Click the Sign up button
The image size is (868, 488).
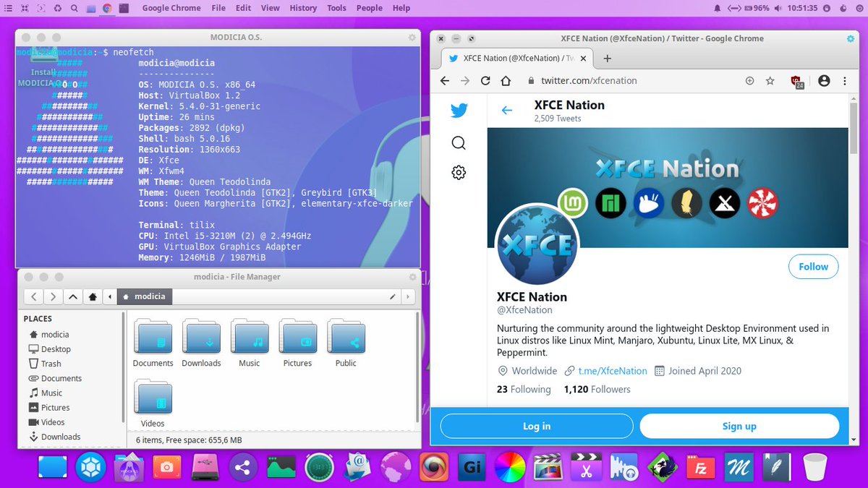coord(739,427)
